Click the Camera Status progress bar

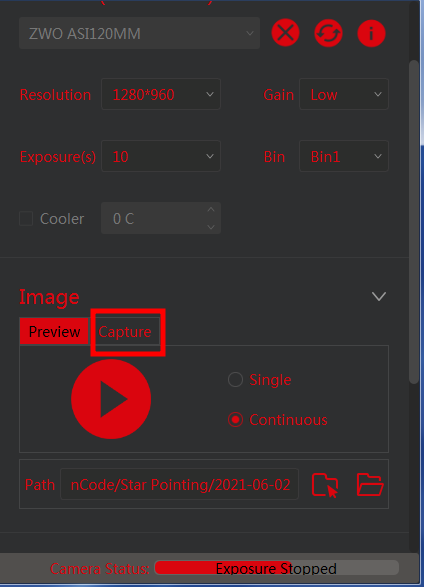coord(277,568)
